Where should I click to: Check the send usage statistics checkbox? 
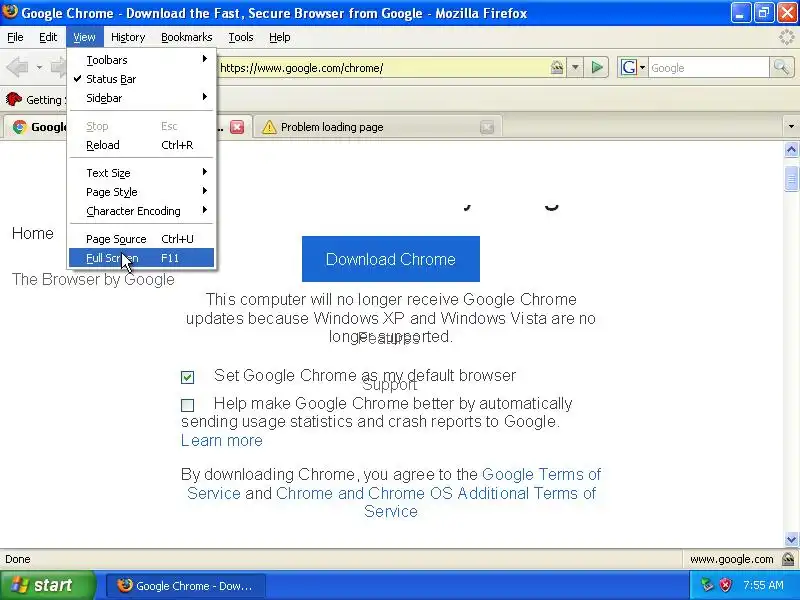[187, 405]
